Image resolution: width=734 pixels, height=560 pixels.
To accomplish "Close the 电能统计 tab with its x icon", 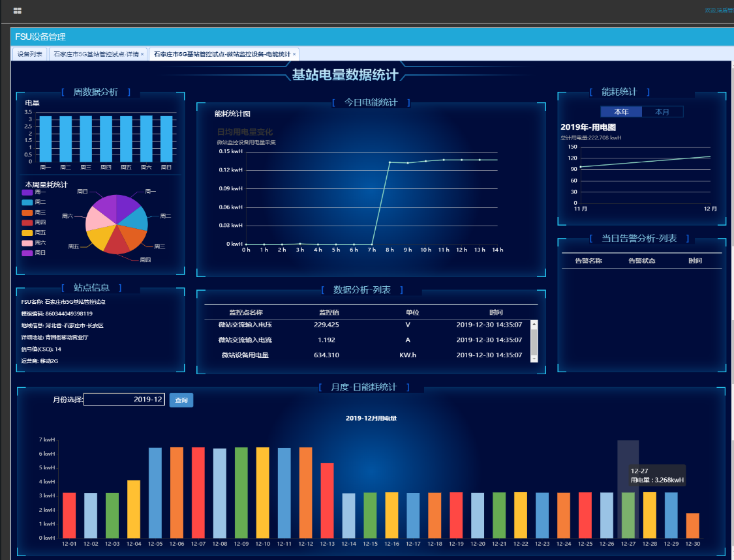I will click(294, 54).
